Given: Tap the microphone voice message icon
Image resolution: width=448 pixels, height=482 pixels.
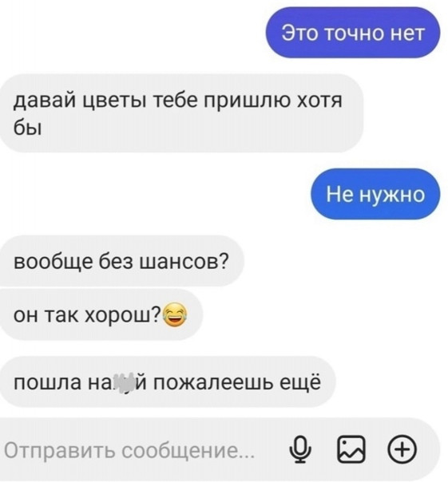Looking at the screenshot, I should pyautogui.click(x=300, y=449).
